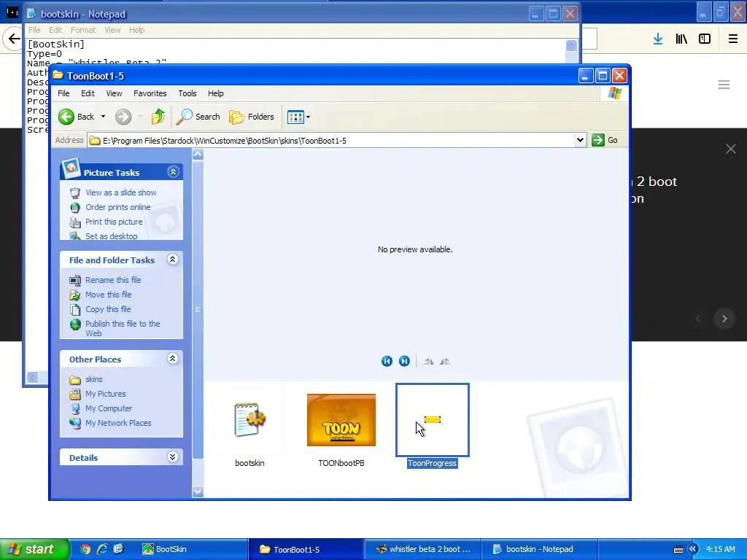Click the task pane scroll down arrow

(x=198, y=491)
